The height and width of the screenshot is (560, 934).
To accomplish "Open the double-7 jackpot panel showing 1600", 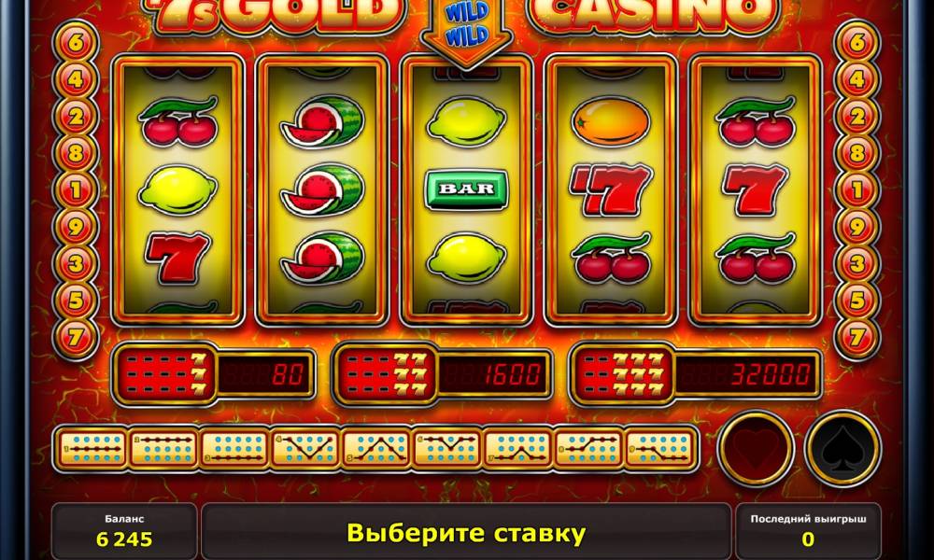I will click(x=443, y=375).
